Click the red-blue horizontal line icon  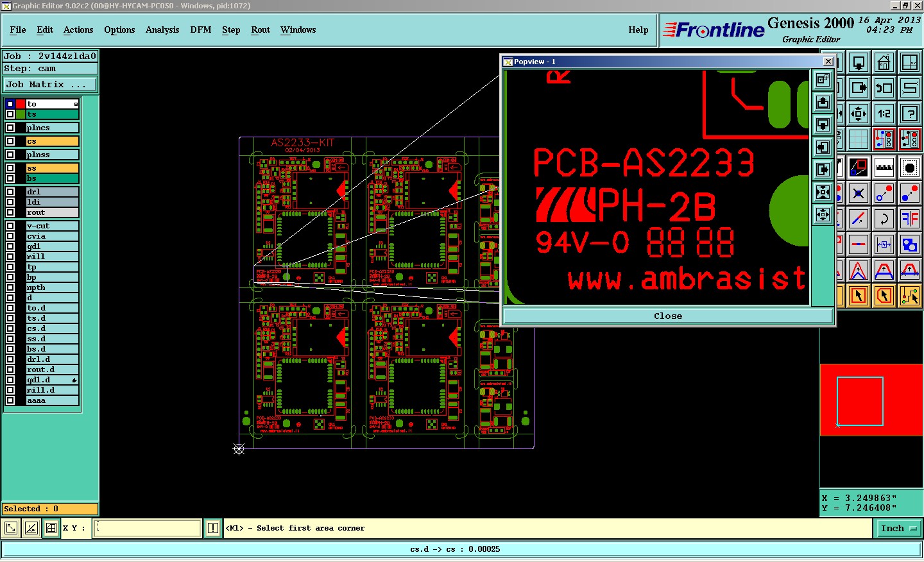859,244
